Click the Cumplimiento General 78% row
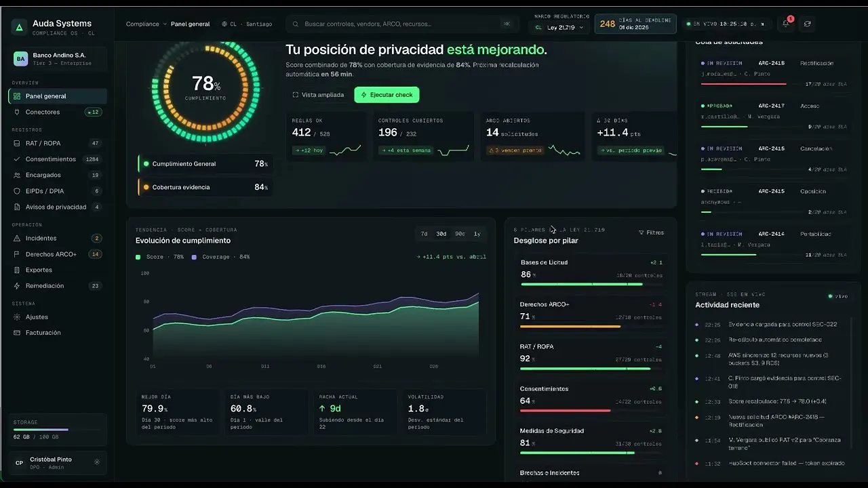Viewport: 868px width, 488px height. (204, 164)
